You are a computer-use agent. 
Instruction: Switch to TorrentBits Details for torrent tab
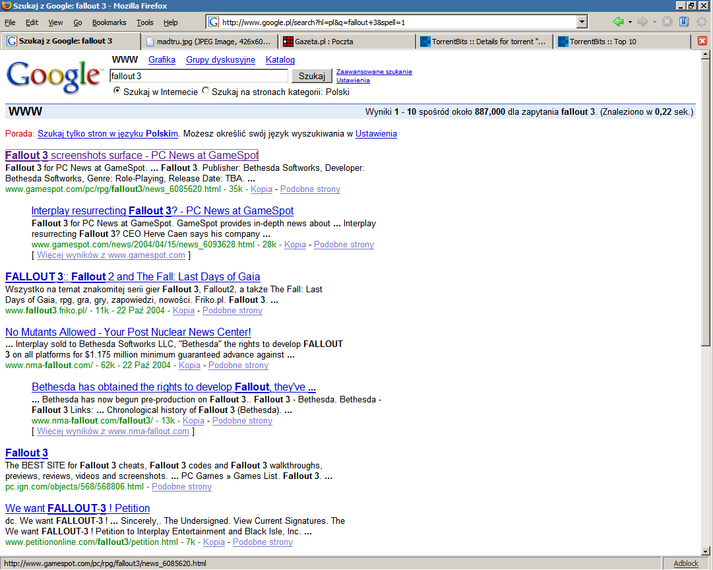483,41
